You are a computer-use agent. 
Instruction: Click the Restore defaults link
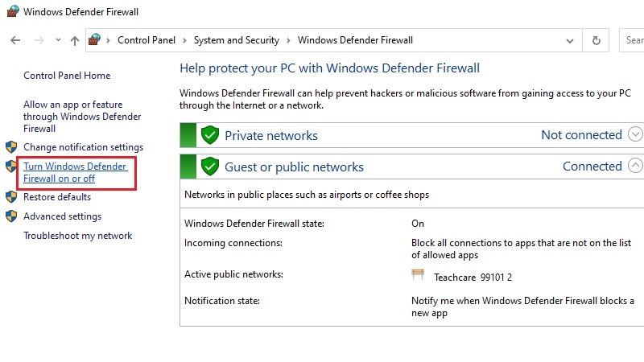(x=57, y=197)
